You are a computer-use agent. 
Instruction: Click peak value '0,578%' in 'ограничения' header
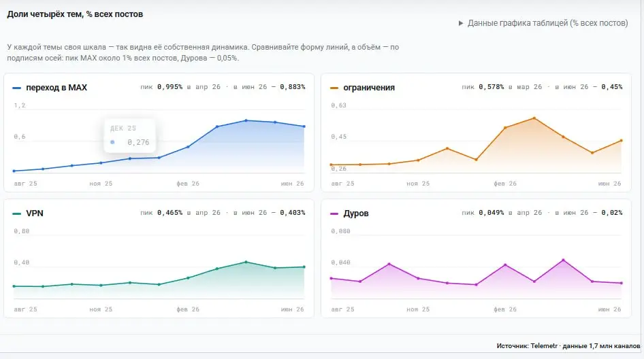pos(492,87)
